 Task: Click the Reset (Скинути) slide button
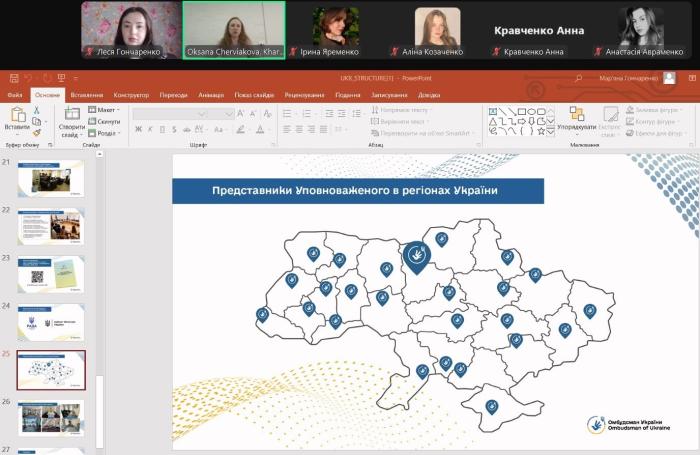(x=104, y=121)
